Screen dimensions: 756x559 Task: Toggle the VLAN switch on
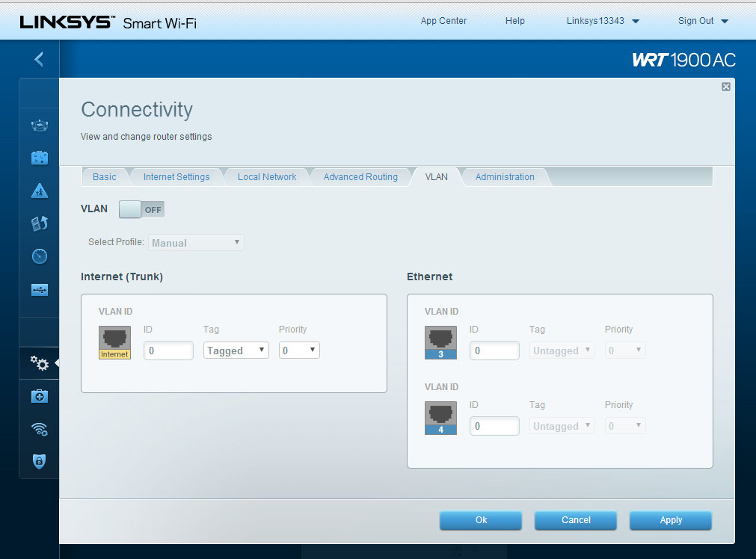click(x=142, y=209)
